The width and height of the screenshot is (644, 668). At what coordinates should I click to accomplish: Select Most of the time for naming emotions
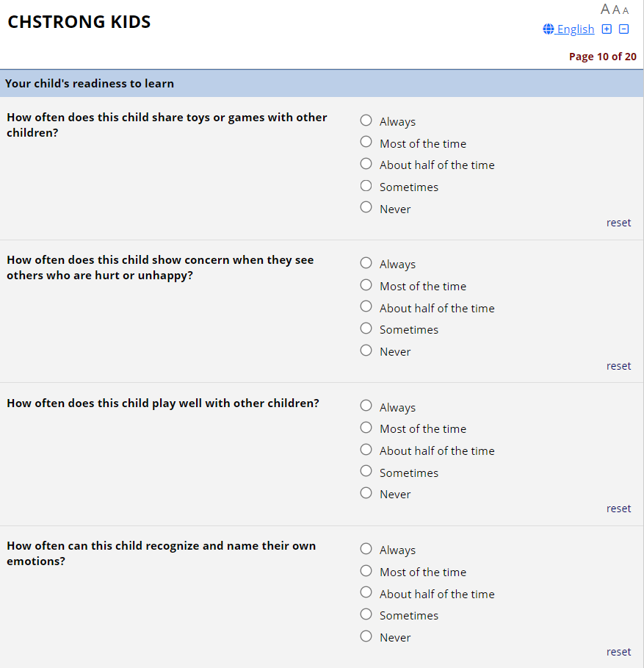coord(366,571)
